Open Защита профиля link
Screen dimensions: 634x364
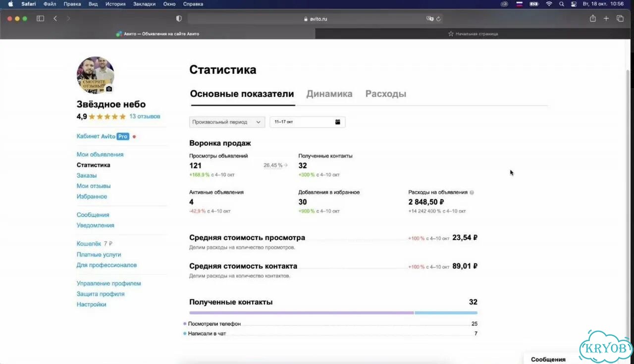tap(101, 294)
